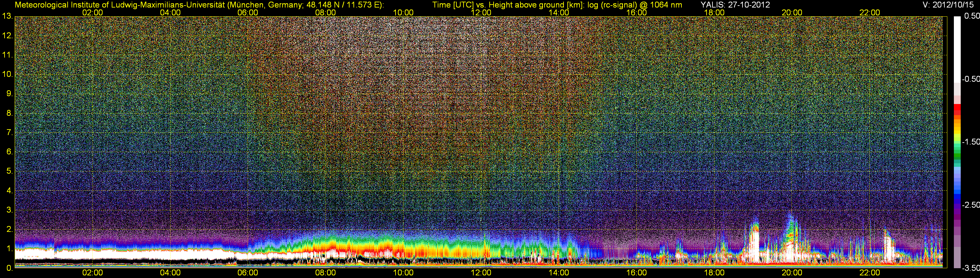Click the 12 km height axis label
The image size is (980, 278).
coord(7,36)
